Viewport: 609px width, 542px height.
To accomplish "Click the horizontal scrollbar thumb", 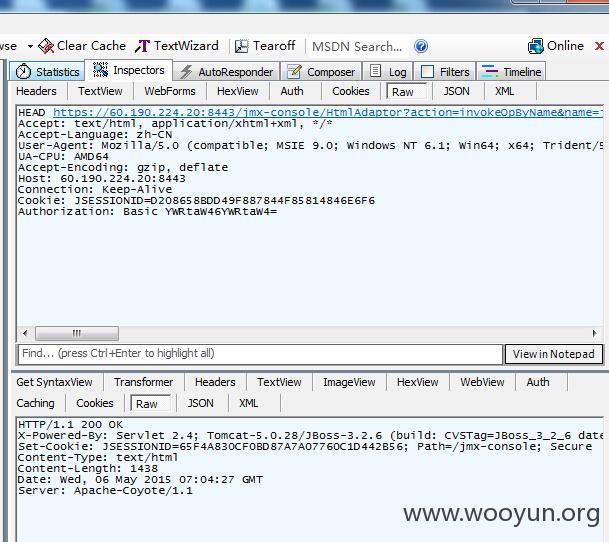I will coord(77,333).
